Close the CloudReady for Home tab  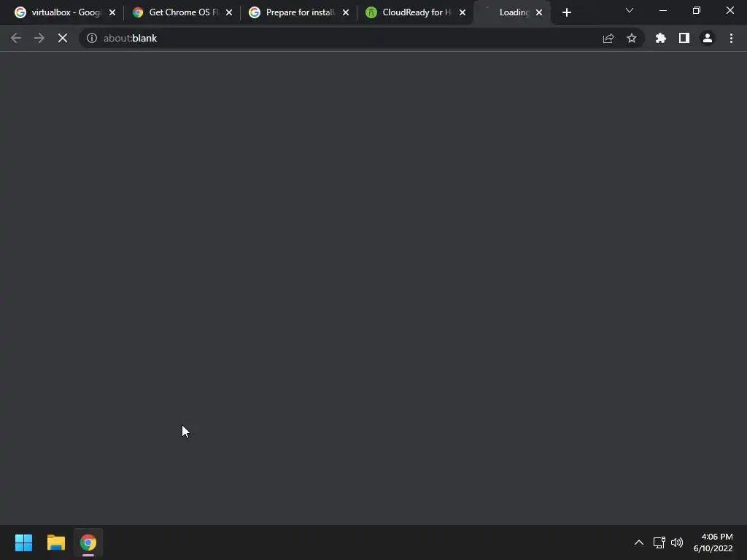(x=462, y=12)
